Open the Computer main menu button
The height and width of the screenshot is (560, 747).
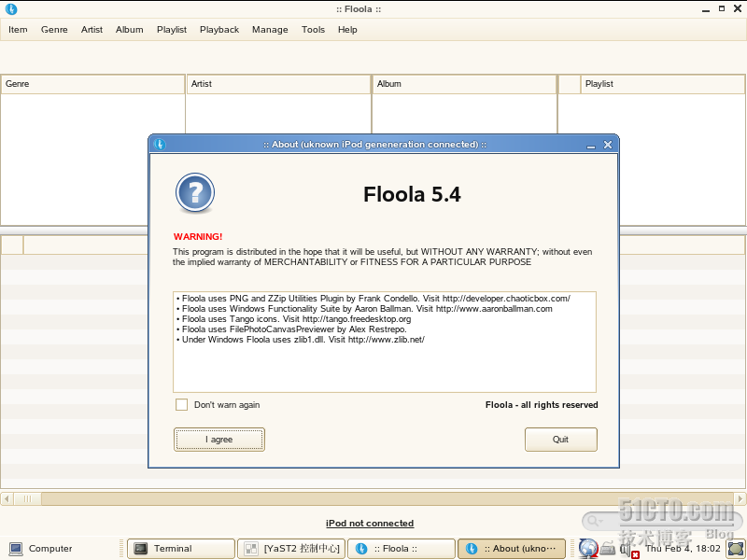click(x=41, y=549)
